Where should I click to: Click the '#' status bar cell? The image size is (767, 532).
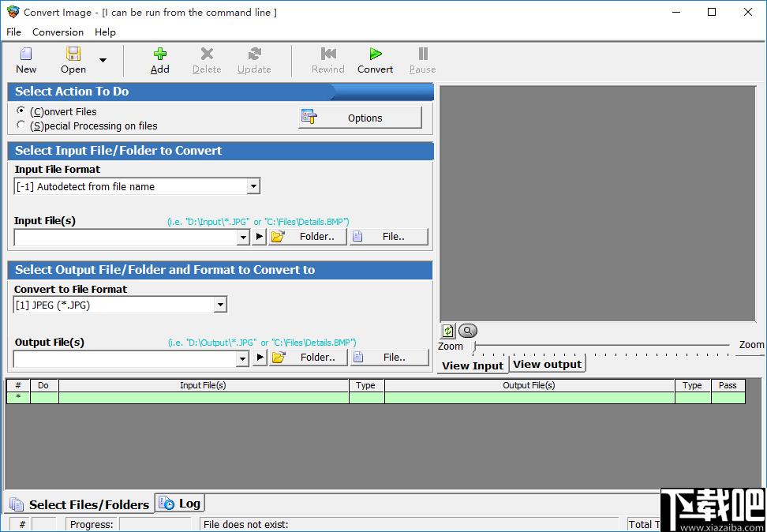pos(21,525)
